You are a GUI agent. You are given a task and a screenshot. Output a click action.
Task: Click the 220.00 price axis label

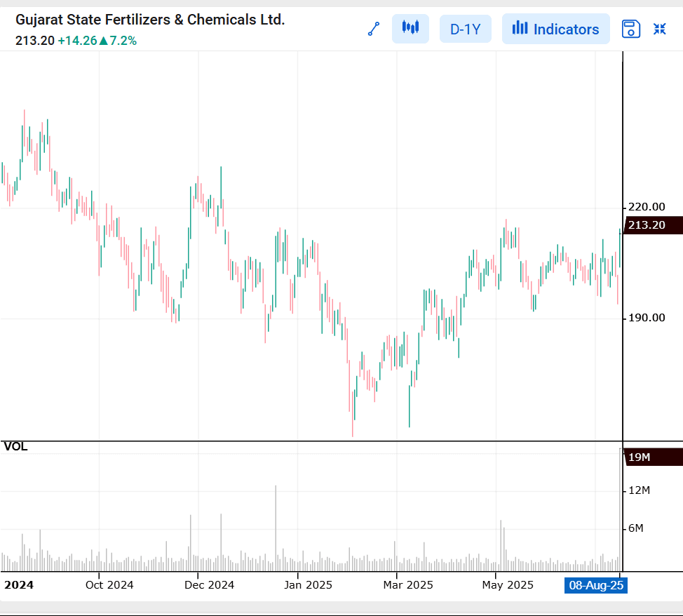647,207
